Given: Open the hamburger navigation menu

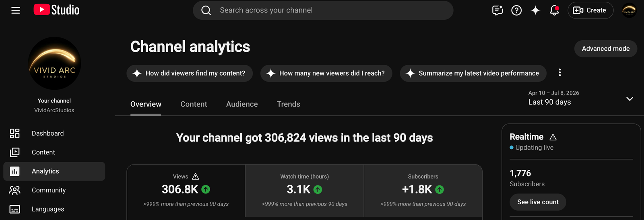Looking at the screenshot, I should pyautogui.click(x=16, y=10).
